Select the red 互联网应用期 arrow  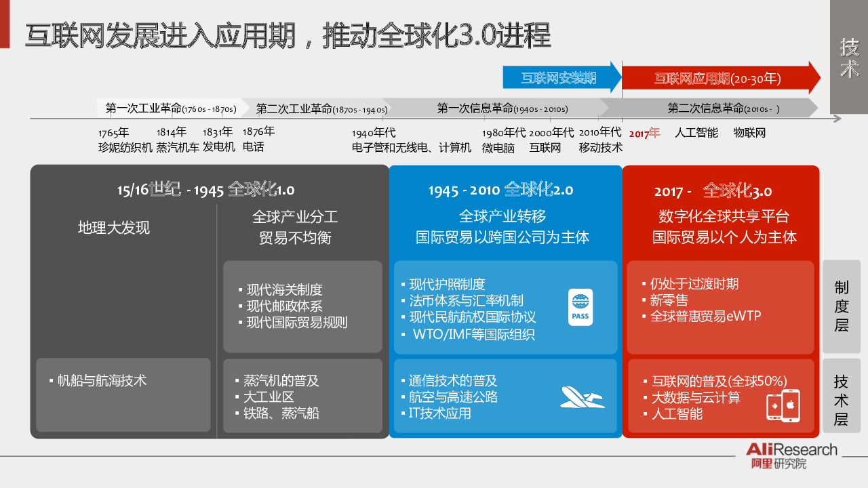pos(719,78)
